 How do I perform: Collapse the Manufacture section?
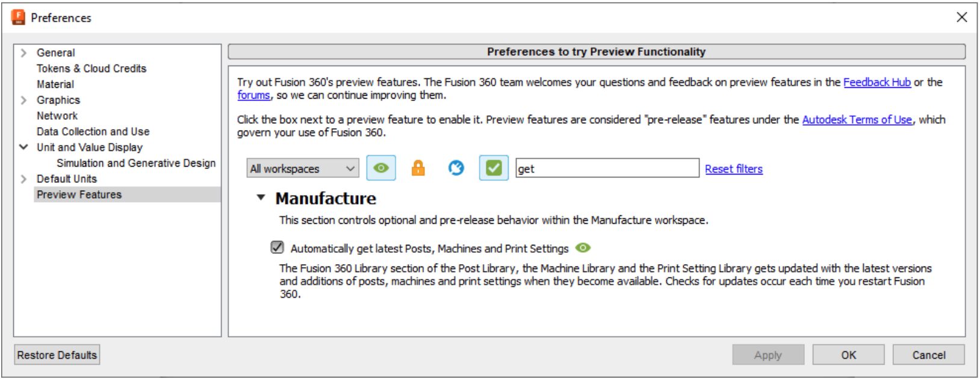pos(261,197)
